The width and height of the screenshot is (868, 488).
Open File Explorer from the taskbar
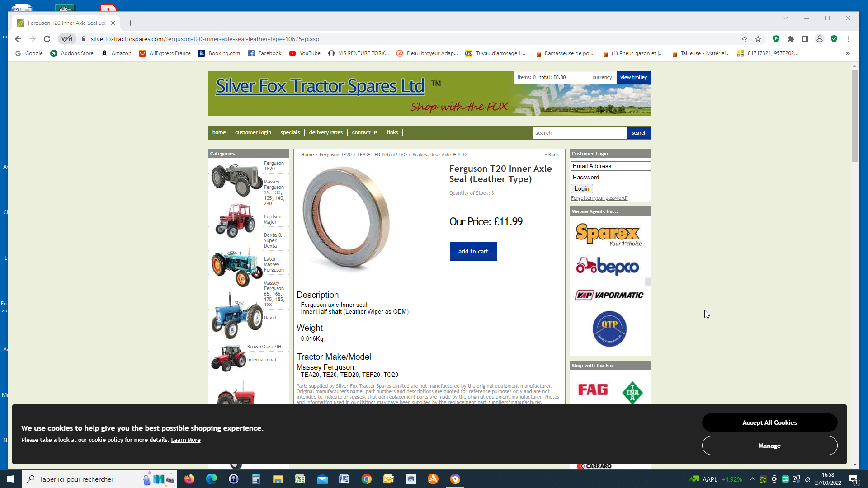pos(278,479)
